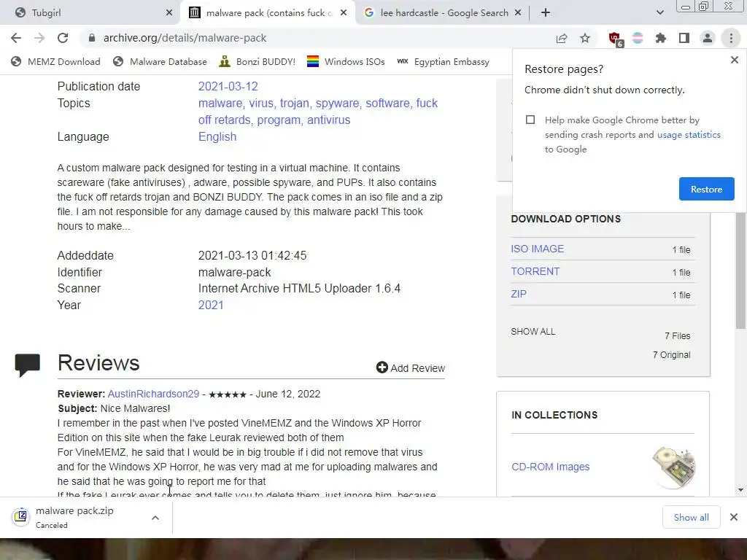The width and height of the screenshot is (747, 560).
Task: Select the malware pack tab
Action: (268, 13)
